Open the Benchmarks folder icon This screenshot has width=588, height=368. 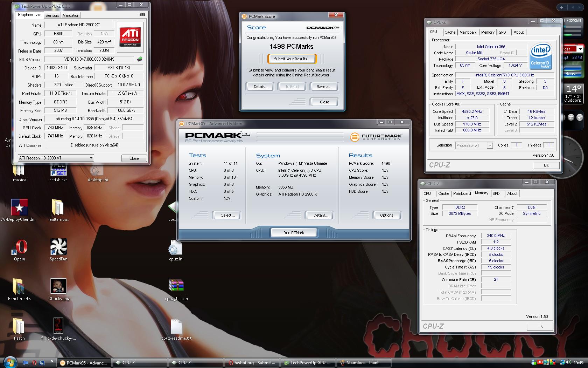coord(19,289)
